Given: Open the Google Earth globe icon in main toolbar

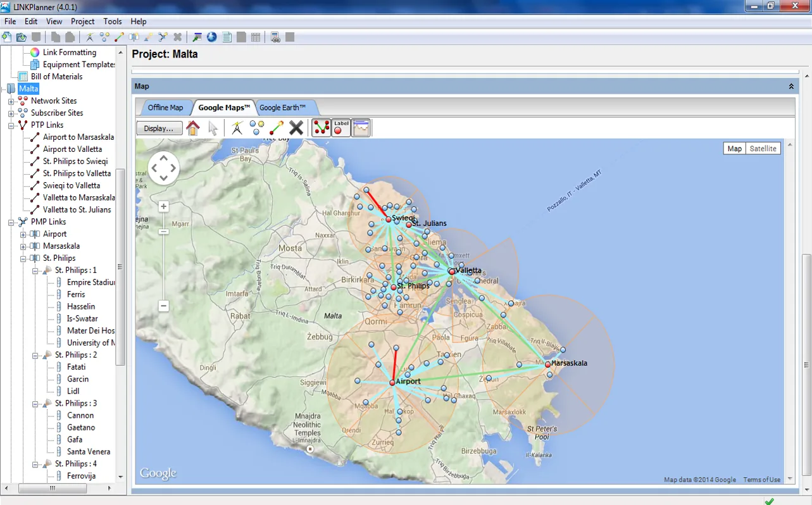Looking at the screenshot, I should pyautogui.click(x=212, y=37).
